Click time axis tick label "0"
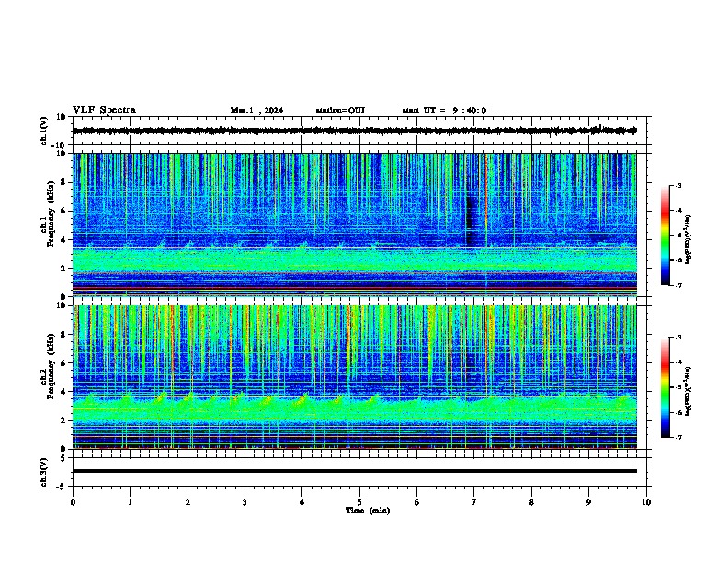The height and width of the screenshot is (563, 728). pos(73,502)
